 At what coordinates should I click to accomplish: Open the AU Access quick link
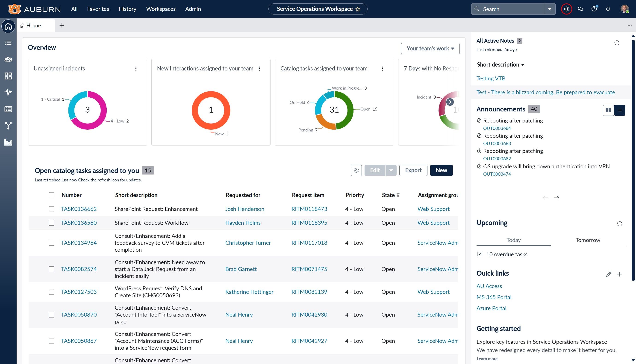pos(489,286)
